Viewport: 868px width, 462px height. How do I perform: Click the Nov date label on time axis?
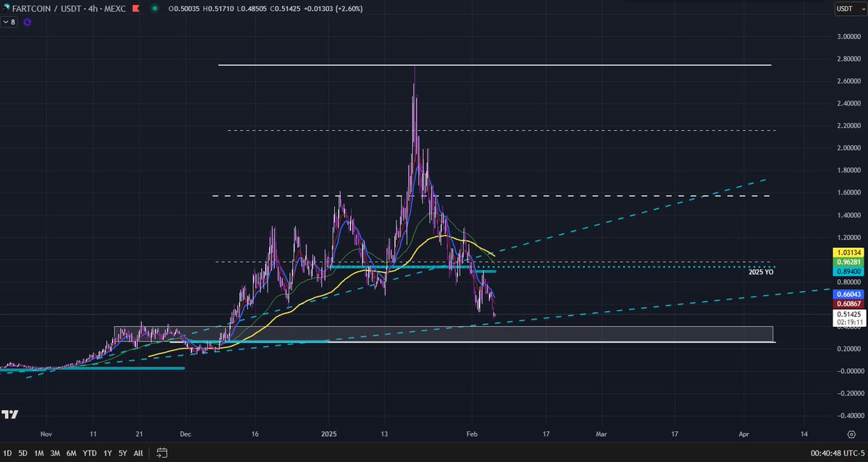tap(47, 435)
